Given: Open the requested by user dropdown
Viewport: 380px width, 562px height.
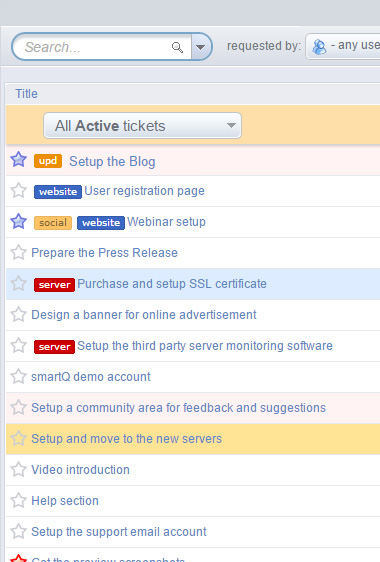Looking at the screenshot, I should (x=343, y=46).
